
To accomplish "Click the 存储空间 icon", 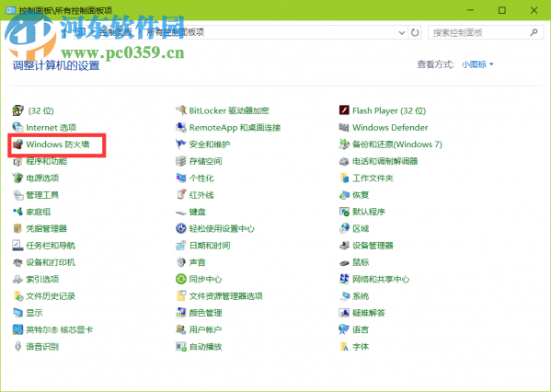I will click(181, 161).
